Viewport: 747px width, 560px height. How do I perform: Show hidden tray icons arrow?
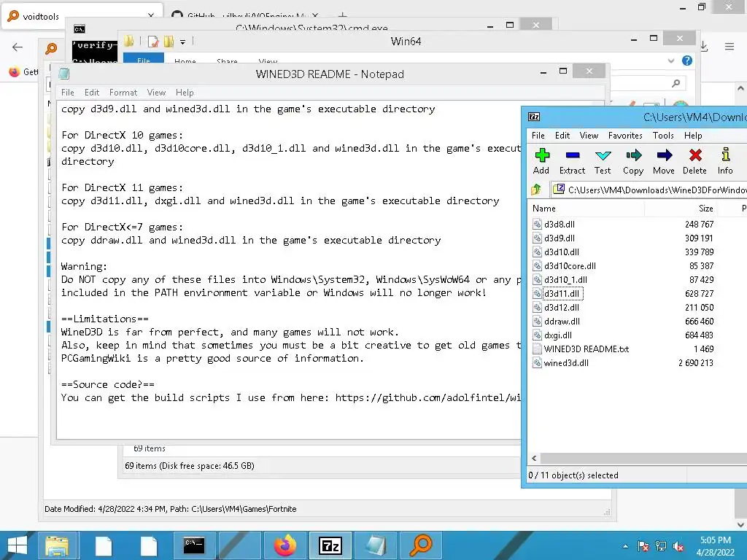(625, 546)
